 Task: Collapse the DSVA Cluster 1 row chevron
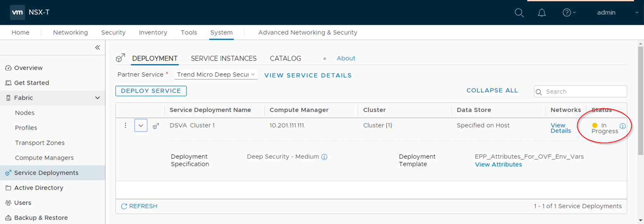coord(141,126)
